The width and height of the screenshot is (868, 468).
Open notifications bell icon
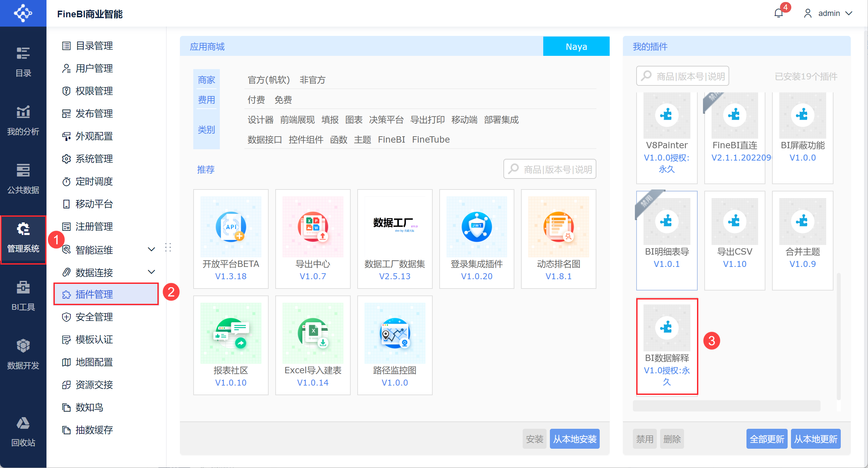778,13
